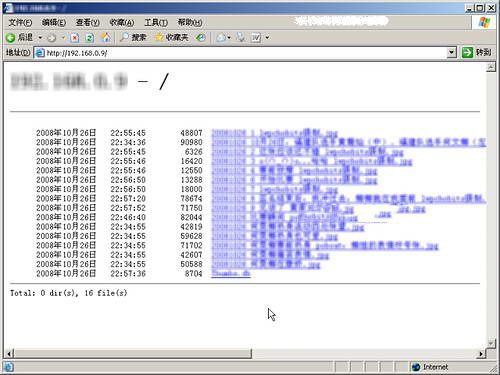Open the Favorites (收藏夹) star pane
500x375 pixels.
pyautogui.click(x=171, y=37)
